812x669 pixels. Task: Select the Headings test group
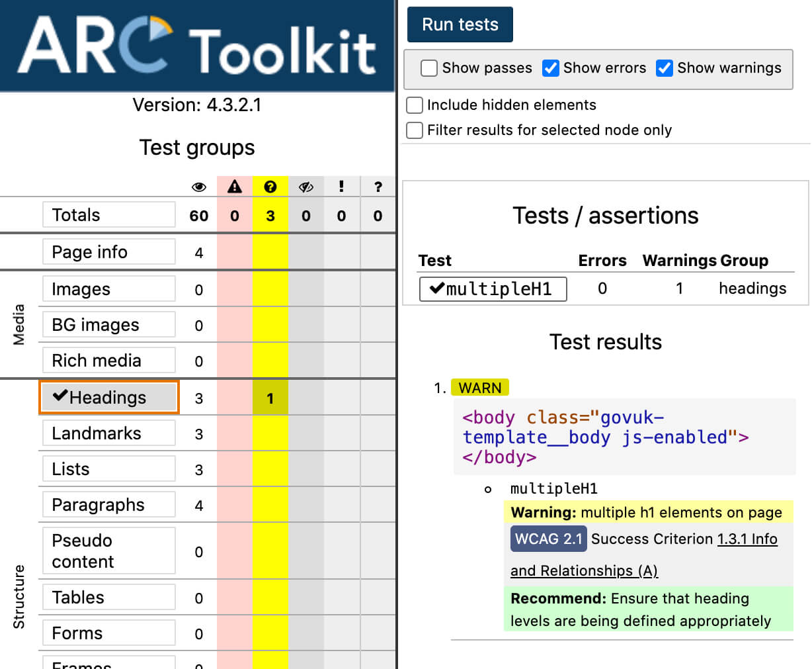[x=109, y=398]
